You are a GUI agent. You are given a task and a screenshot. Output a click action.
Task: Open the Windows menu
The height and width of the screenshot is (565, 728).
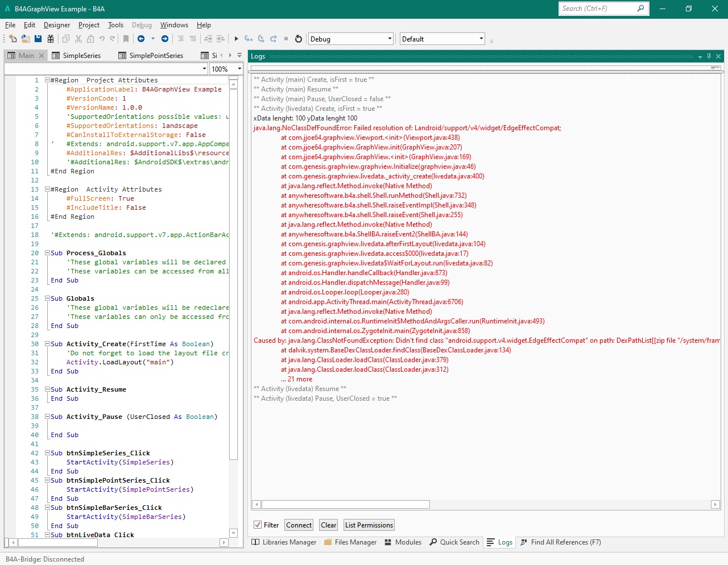coord(174,25)
